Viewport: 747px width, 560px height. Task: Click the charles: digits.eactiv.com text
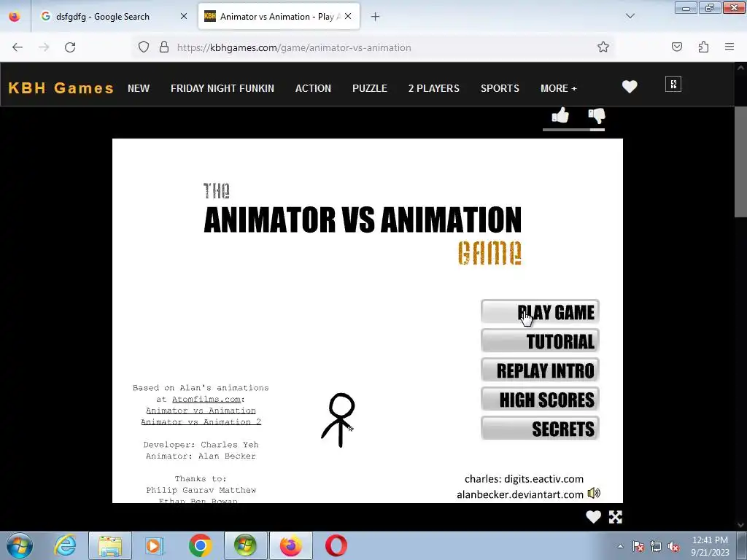click(524, 478)
